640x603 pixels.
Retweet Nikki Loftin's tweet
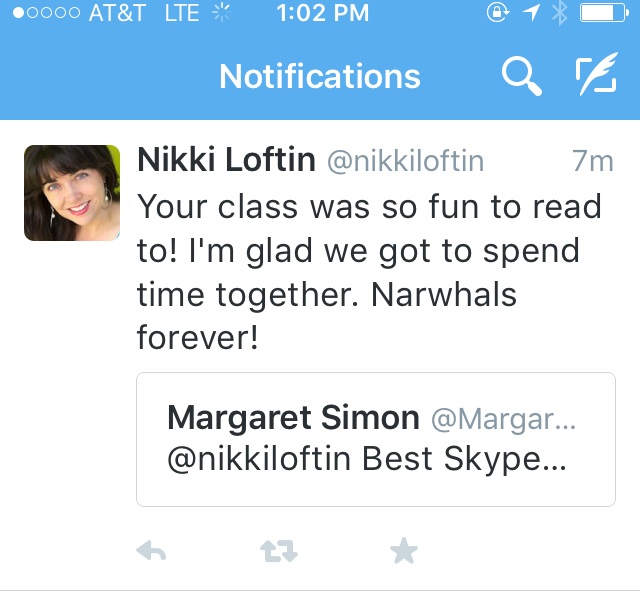[x=279, y=550]
